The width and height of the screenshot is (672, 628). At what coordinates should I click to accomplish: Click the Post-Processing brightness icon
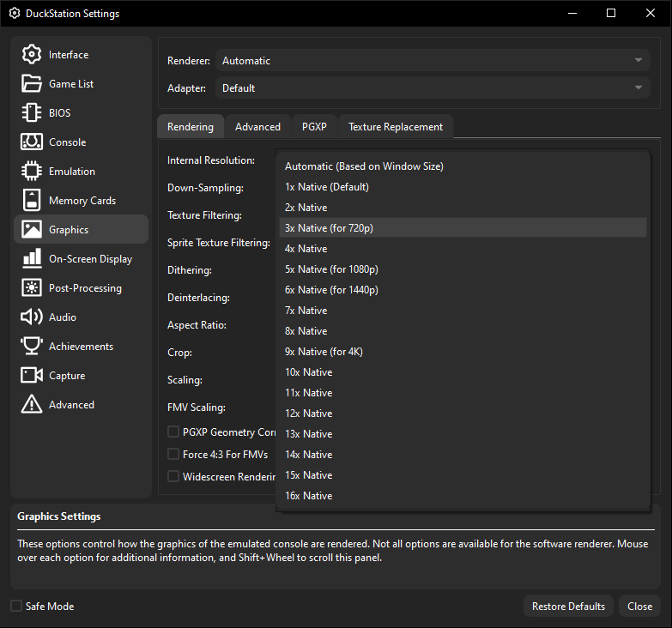32,287
